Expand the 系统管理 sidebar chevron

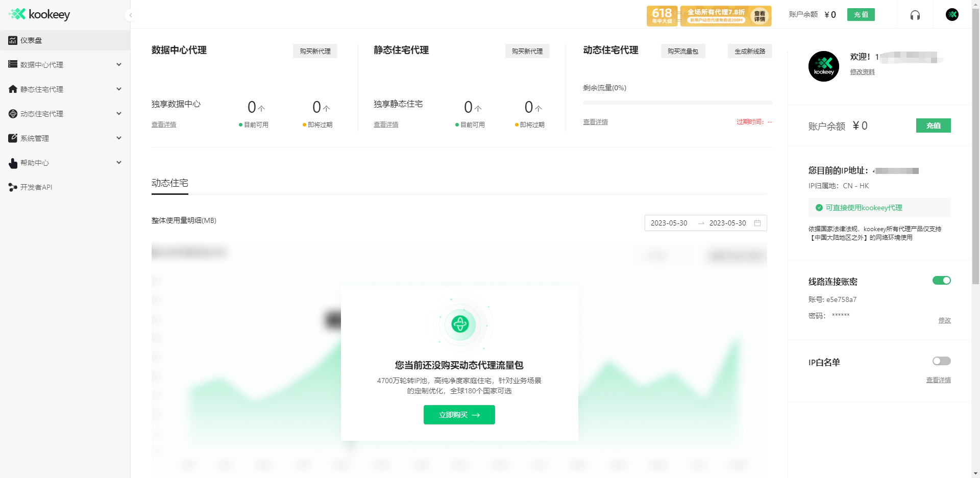tap(119, 138)
